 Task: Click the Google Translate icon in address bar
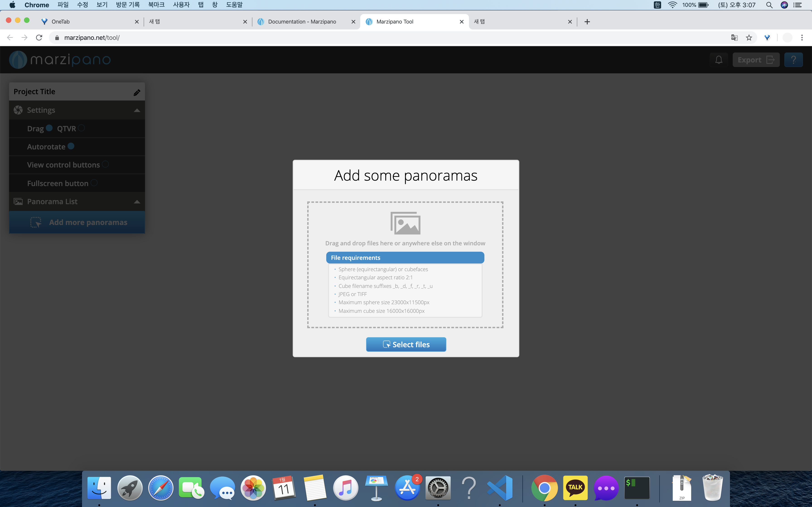click(x=734, y=38)
